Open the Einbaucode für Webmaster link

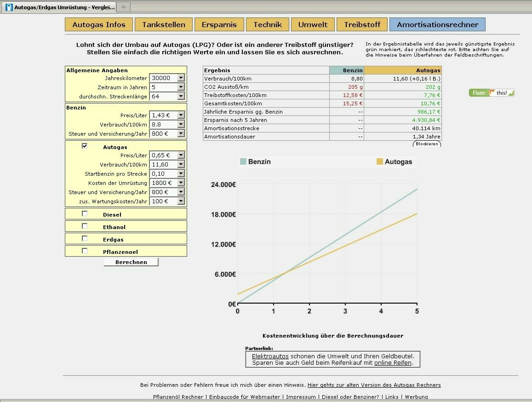245,397
